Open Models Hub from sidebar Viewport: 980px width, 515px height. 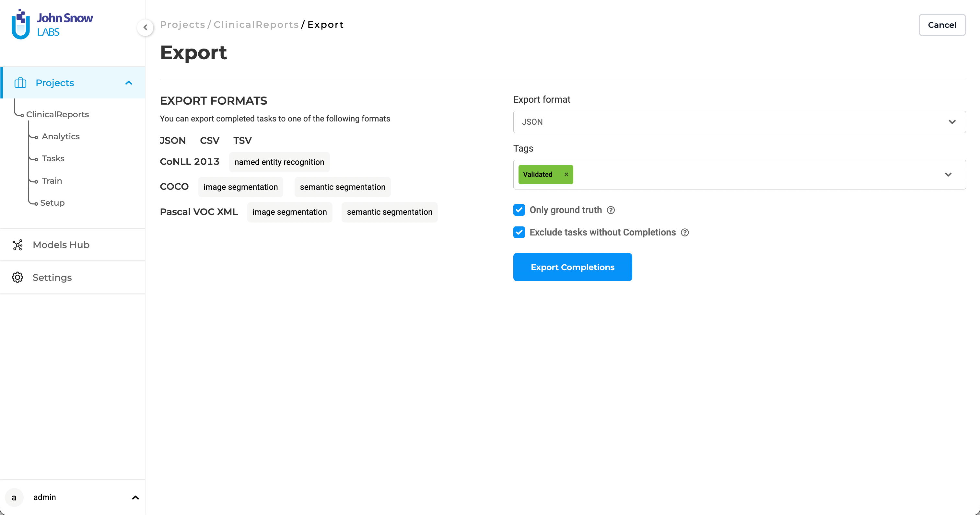click(73, 245)
